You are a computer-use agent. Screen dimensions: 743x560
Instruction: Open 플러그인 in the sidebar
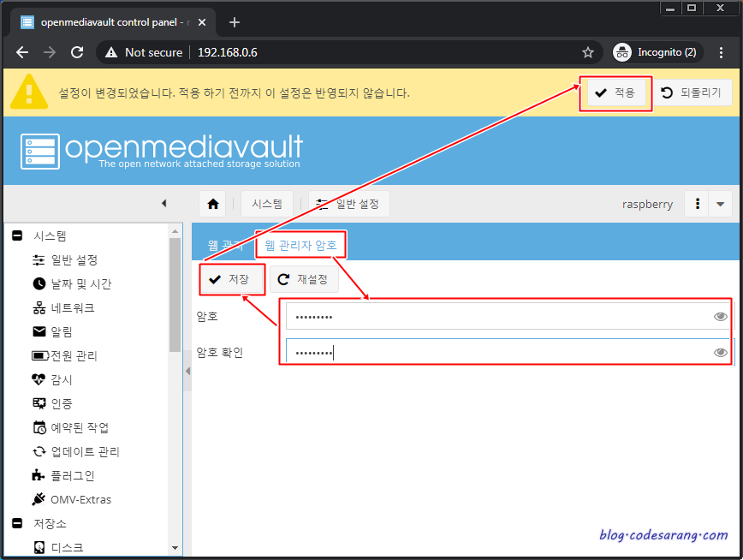tap(63, 475)
